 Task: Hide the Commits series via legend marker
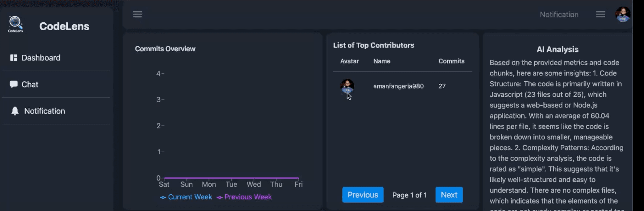coord(163,197)
